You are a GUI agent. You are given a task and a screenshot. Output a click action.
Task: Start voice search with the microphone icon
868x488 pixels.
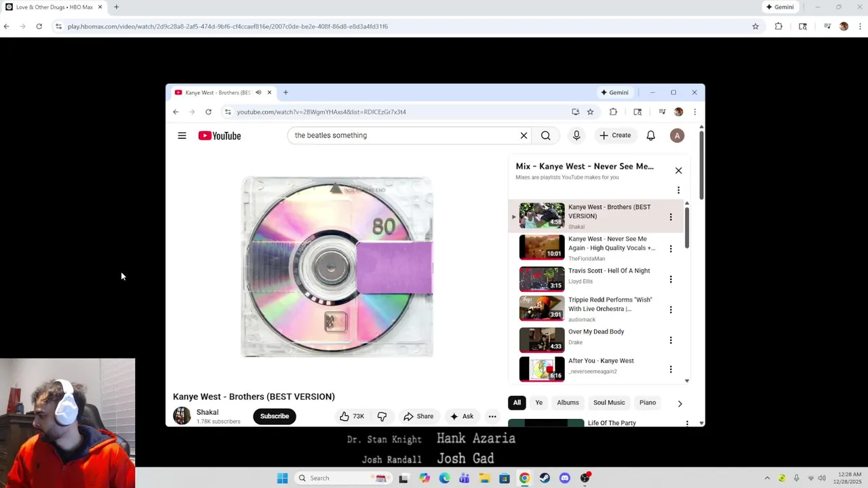tap(576, 136)
